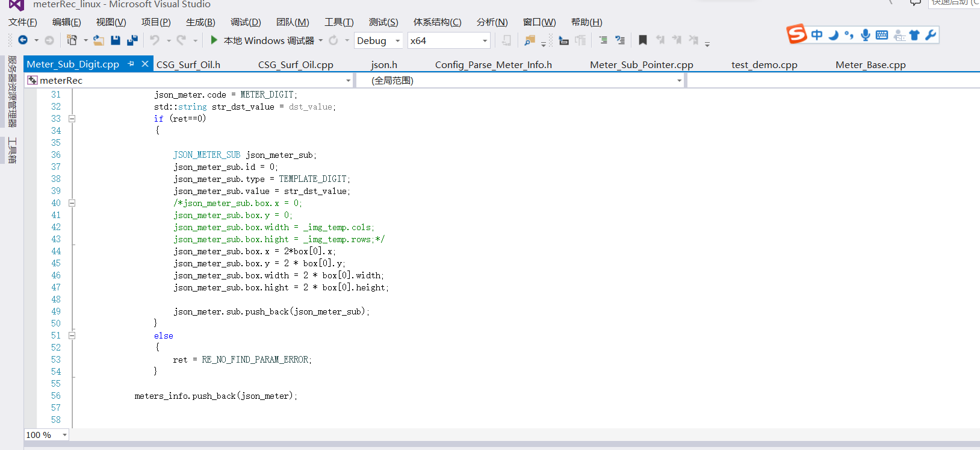Start debugging with the green play icon
The height and width of the screenshot is (450, 980).
(x=214, y=40)
